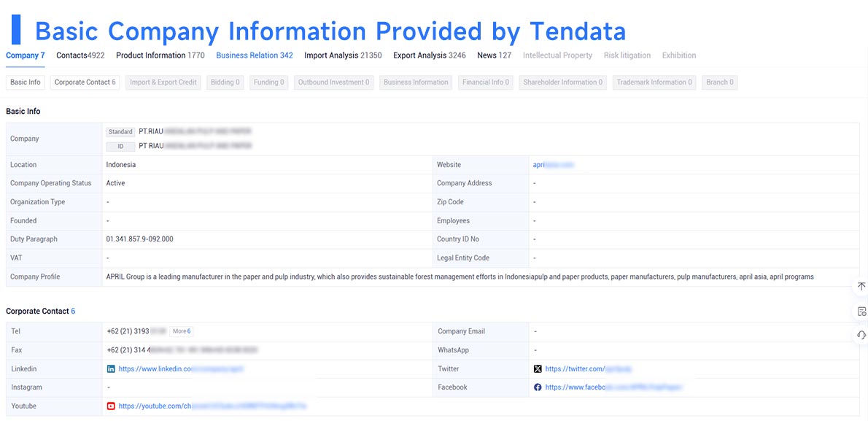Click the Corporate Contact section count 6
This screenshot has width=868, height=421.
(x=73, y=312)
